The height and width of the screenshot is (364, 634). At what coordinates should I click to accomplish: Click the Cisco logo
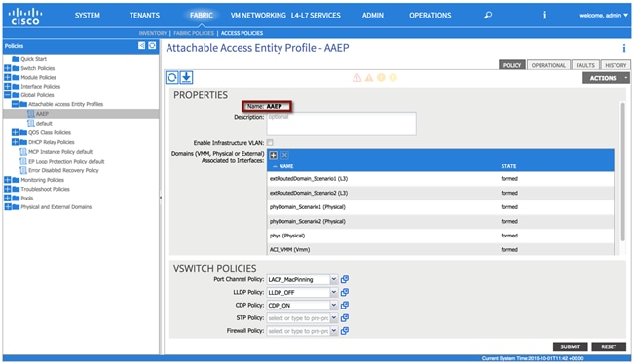coord(25,17)
